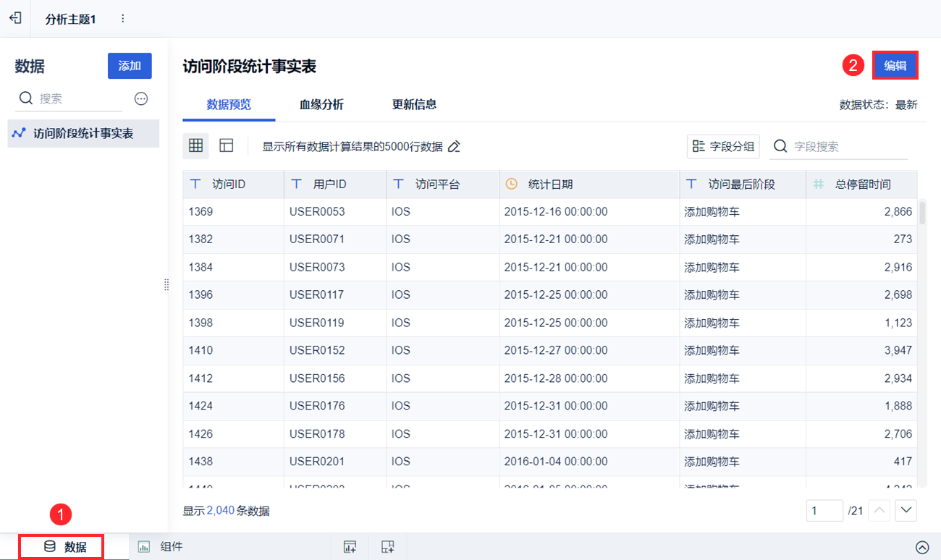Click the sidebar resize handle dots

point(166,285)
